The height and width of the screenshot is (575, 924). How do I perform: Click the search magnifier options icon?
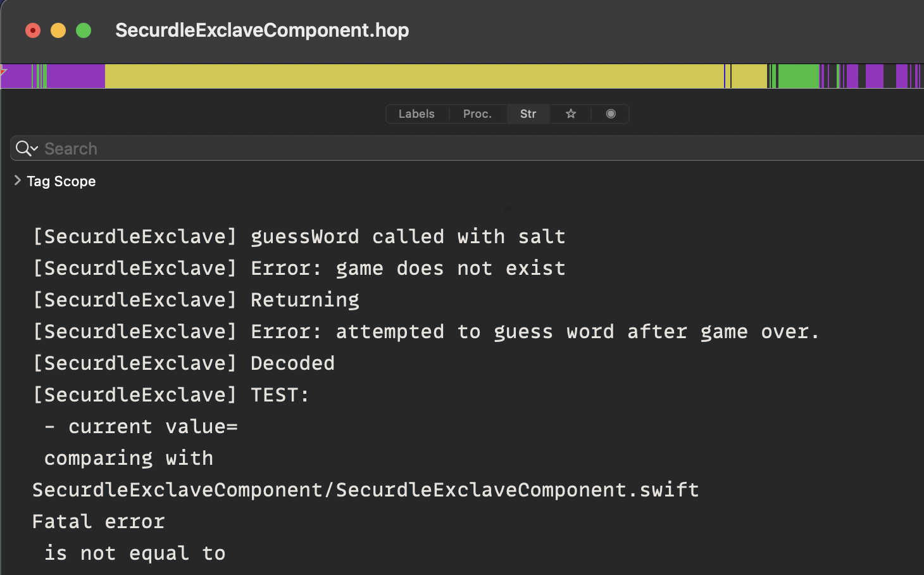pos(27,149)
